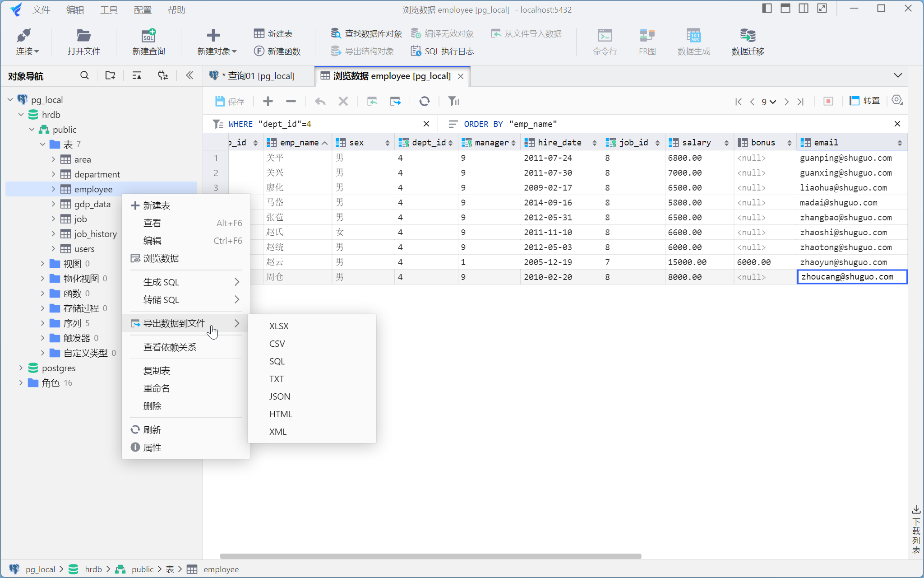Toggle transpose view (转置)
This screenshot has height=578, width=924.
pyautogui.click(x=865, y=101)
